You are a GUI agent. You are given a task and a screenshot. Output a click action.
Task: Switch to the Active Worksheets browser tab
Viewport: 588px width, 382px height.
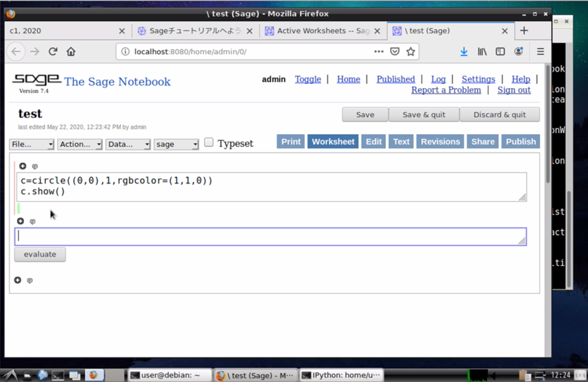click(x=323, y=31)
